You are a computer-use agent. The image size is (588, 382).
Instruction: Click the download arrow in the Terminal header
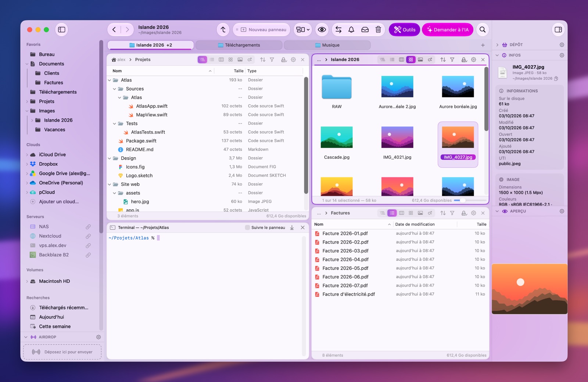292,228
